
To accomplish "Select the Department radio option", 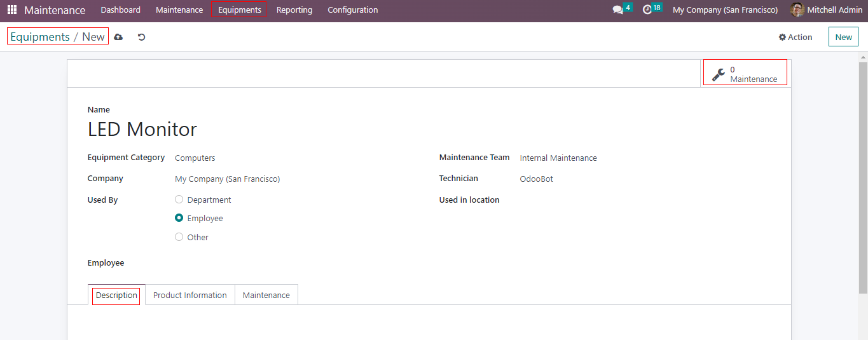I will (x=179, y=200).
